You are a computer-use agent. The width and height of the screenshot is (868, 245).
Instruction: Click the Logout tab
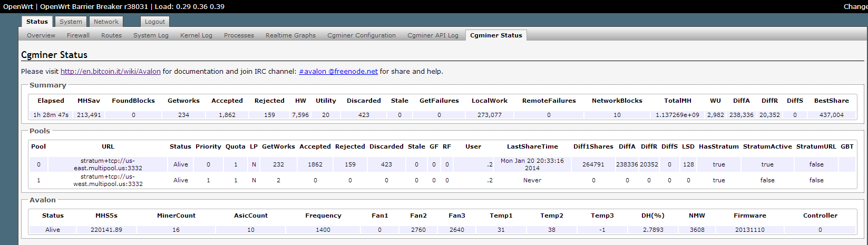click(x=155, y=22)
